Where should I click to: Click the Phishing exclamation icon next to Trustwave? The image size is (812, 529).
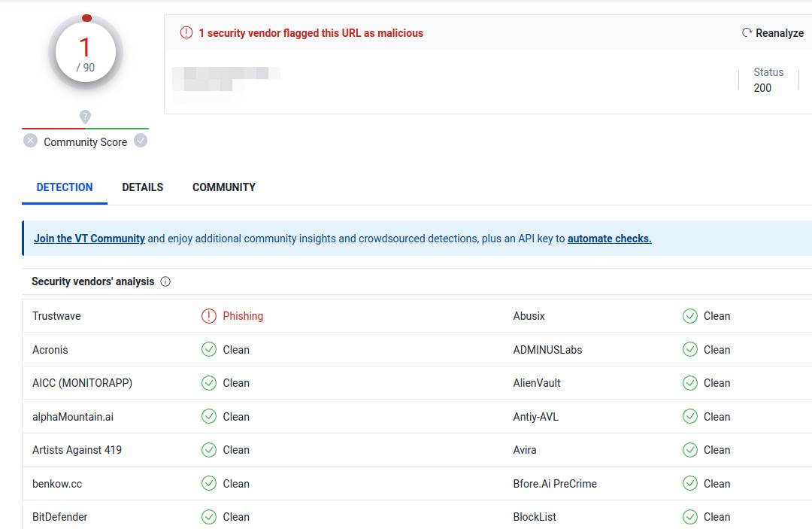[209, 316]
